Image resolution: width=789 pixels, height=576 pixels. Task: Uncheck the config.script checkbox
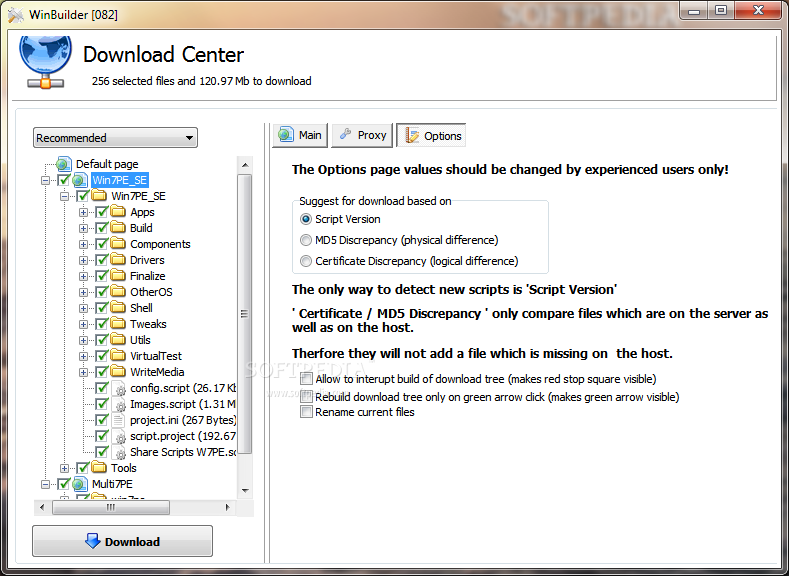(102, 388)
